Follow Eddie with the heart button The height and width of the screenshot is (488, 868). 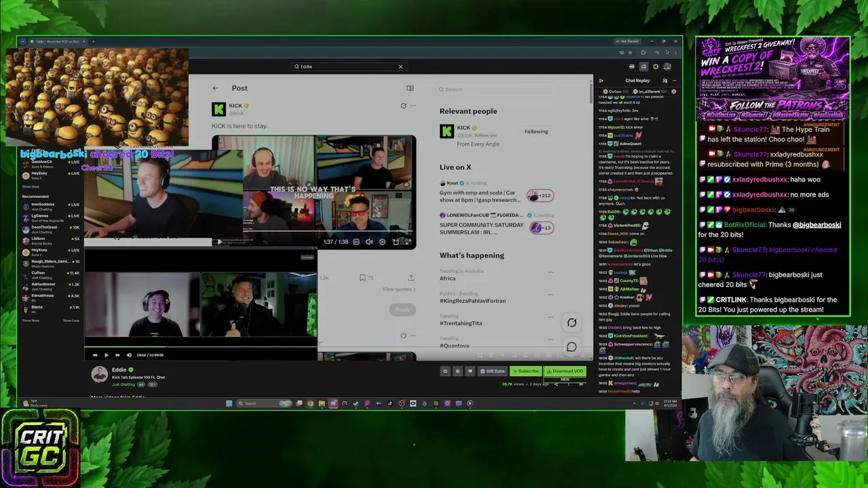point(469,371)
